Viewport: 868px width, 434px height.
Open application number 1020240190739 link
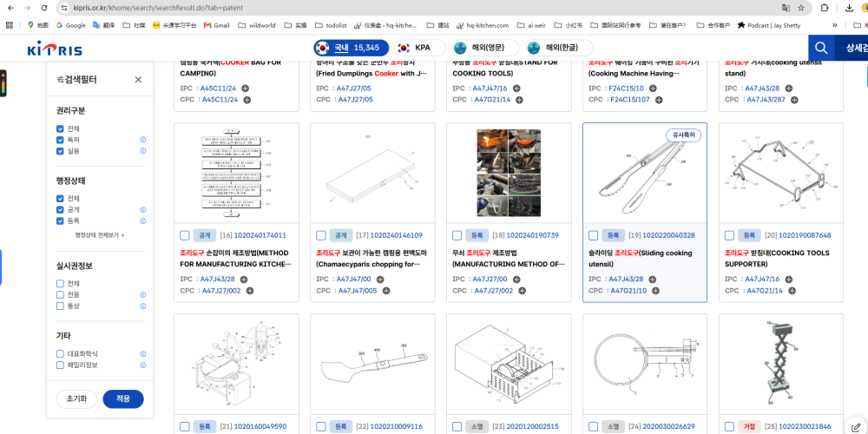[x=533, y=235]
